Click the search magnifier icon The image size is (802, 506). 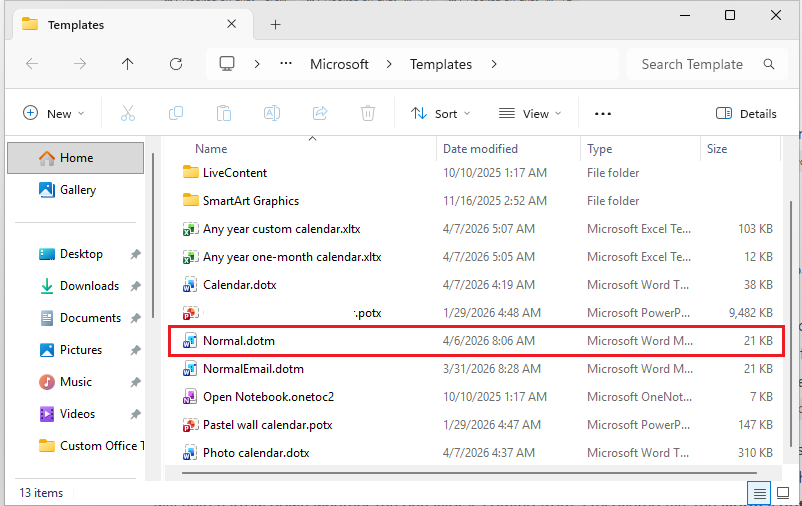(x=769, y=64)
